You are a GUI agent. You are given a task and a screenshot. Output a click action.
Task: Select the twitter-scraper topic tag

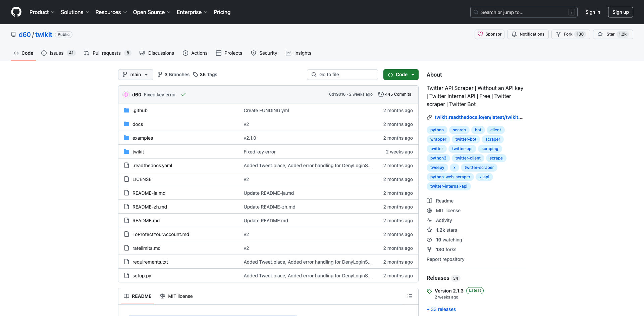coord(479,168)
